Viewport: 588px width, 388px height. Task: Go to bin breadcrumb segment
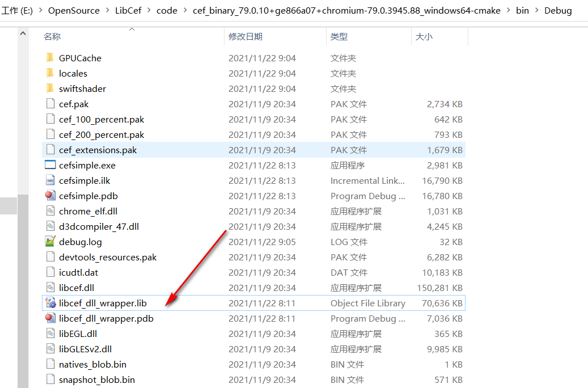point(522,11)
